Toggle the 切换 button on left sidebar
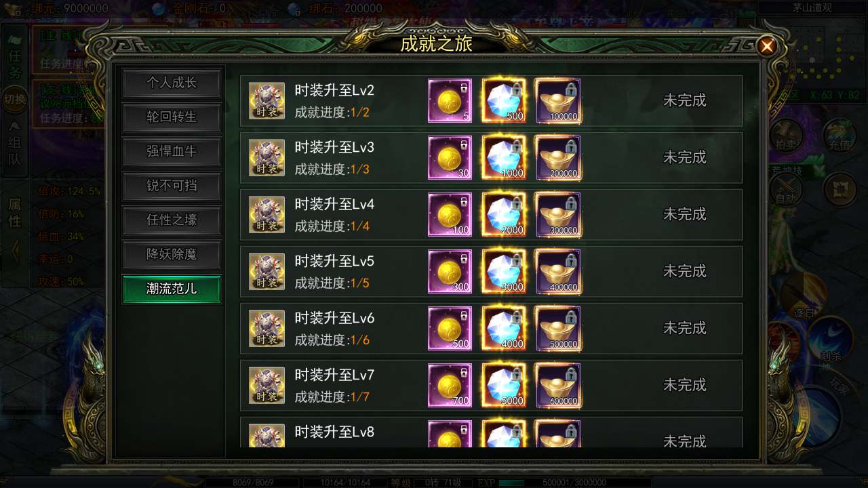Screen dimensions: 868x488 click(15, 100)
